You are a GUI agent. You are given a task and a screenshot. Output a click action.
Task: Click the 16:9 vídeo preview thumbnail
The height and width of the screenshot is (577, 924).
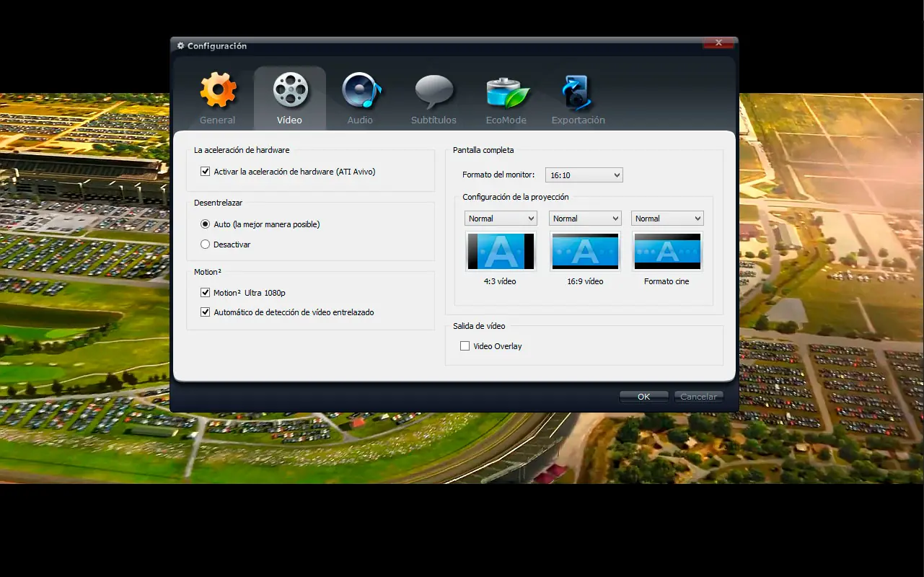pyautogui.click(x=585, y=251)
